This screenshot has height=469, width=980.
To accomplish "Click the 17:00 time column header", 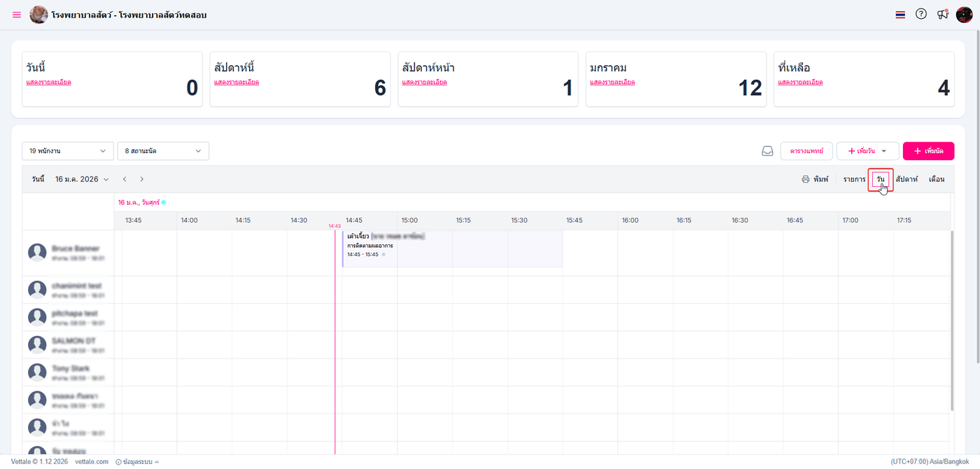I will pyautogui.click(x=850, y=220).
